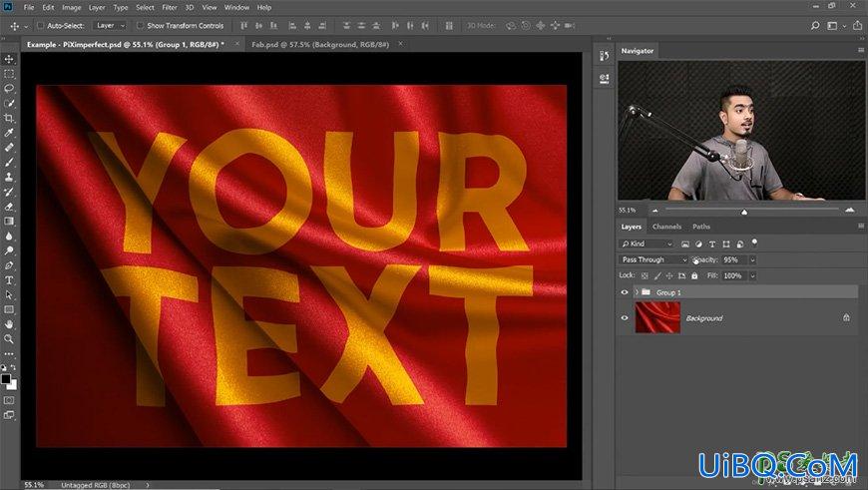Open the collapsed History panel button
The width and height of the screenshot is (868, 490).
tap(604, 55)
